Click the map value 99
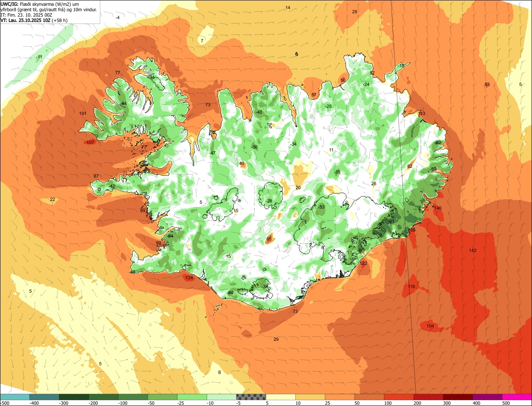This screenshot has height=406, width=532. [x=158, y=243]
